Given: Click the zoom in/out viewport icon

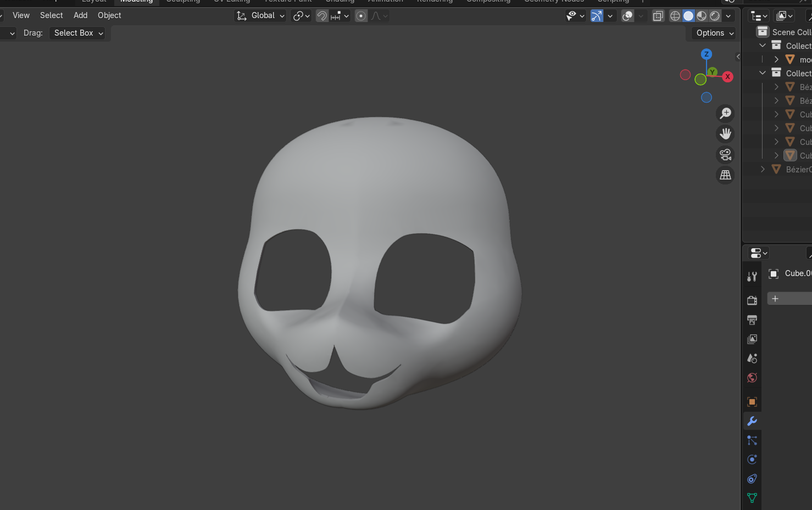Looking at the screenshot, I should 726,113.
